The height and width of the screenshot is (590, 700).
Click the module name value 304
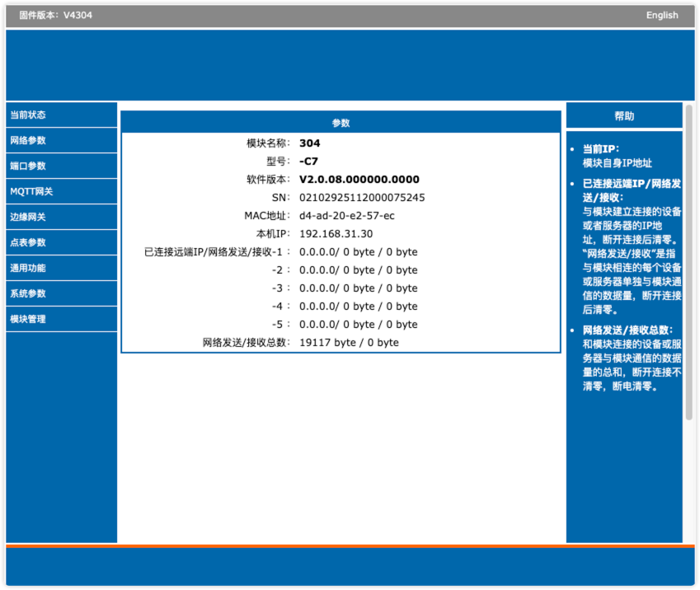point(309,143)
